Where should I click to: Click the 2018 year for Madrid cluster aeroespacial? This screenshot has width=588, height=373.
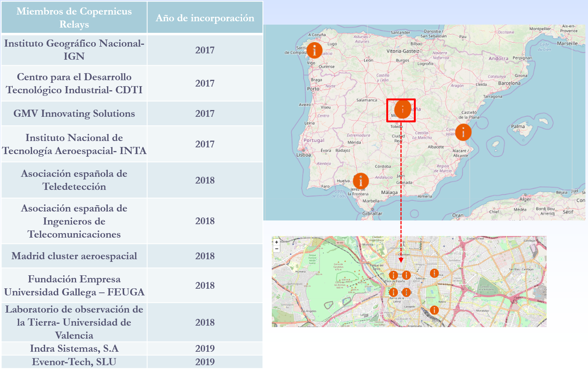(x=205, y=256)
